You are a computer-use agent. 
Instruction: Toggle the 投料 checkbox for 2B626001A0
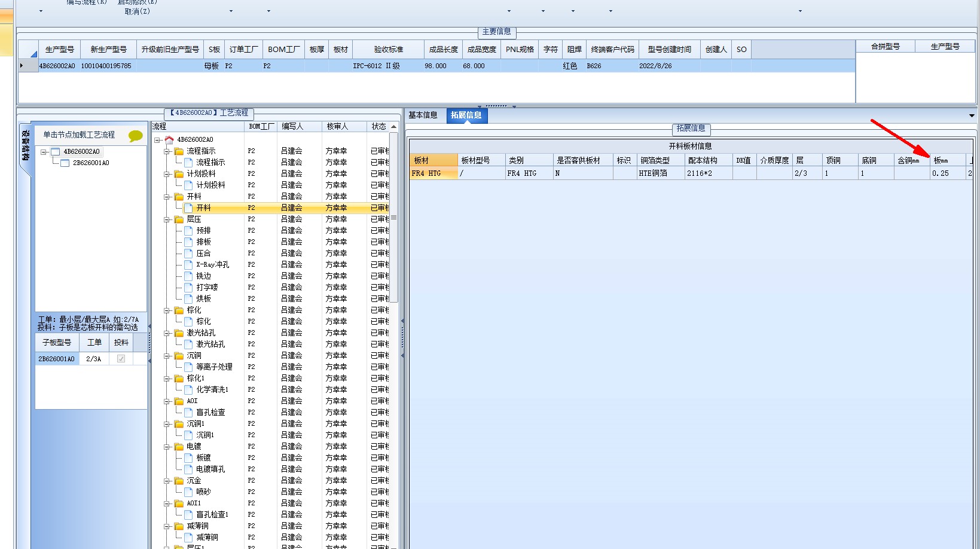[x=121, y=359]
